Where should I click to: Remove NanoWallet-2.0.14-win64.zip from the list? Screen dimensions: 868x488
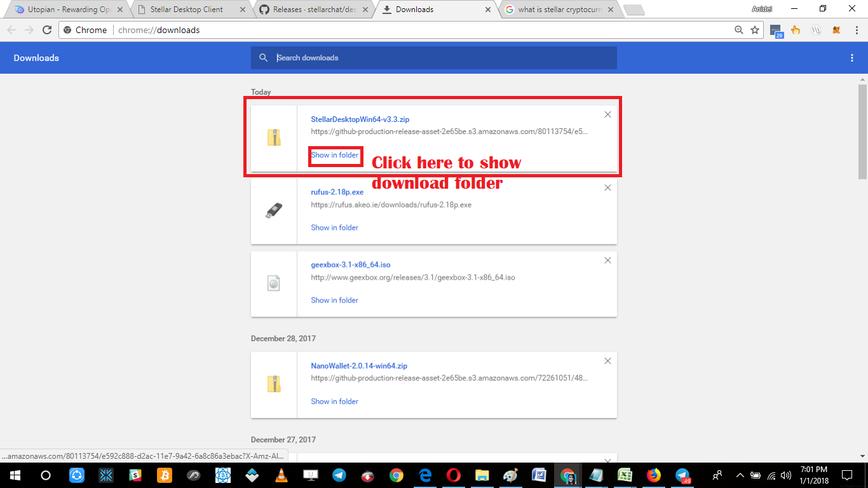coord(607,361)
